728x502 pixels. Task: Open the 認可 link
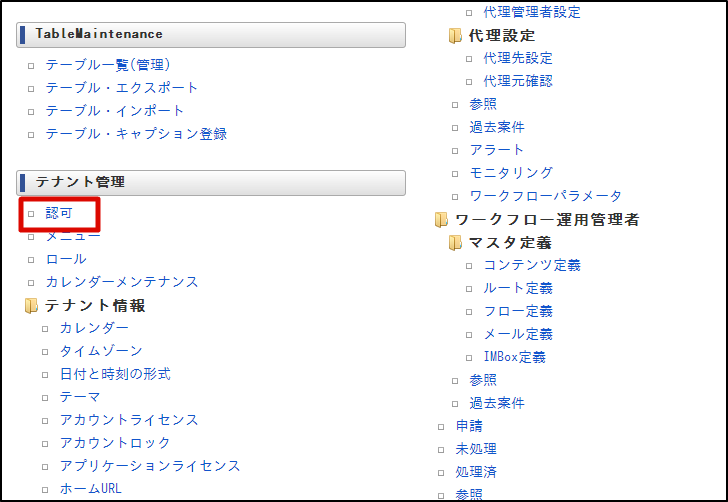click(59, 213)
